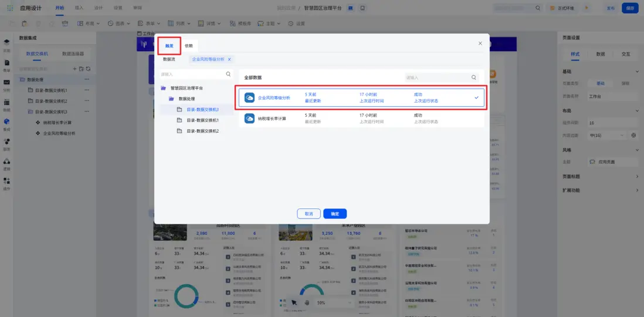Click the cloud icon of 企业风险等级分析 row
Screen dimensions: 644x317
pyautogui.click(x=249, y=98)
